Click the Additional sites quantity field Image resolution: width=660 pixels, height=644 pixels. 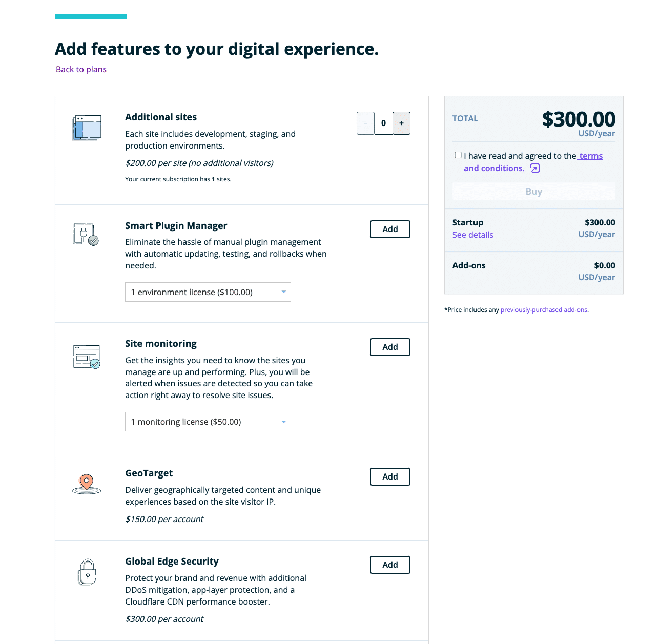(383, 123)
